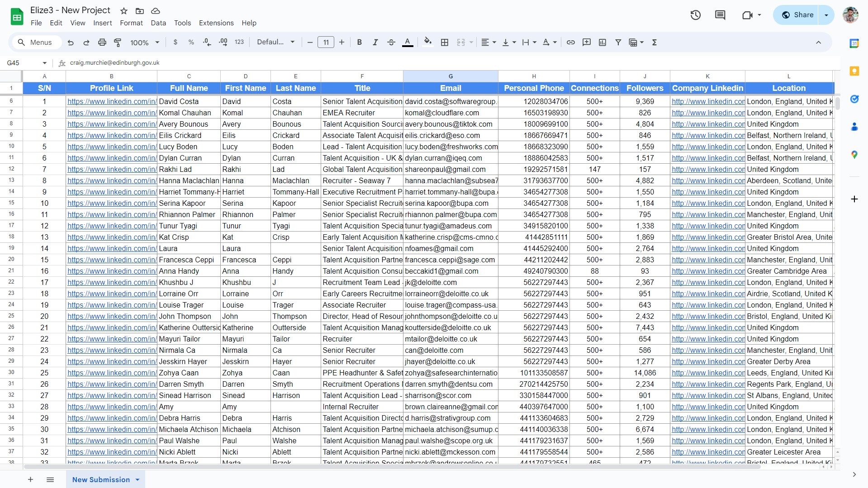Click the font size field
The height and width of the screenshot is (488, 868).
click(326, 43)
